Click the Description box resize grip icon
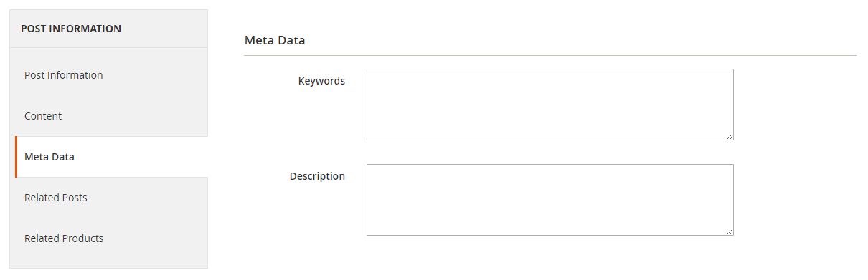868x280 pixels. [729, 231]
